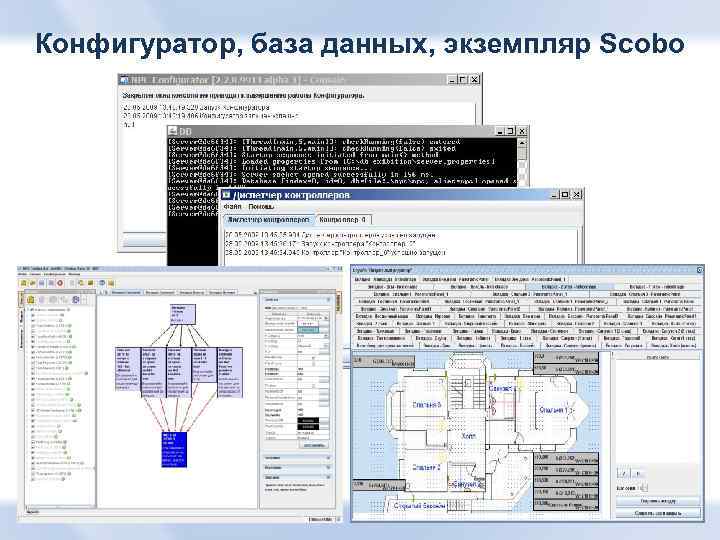Close the DB console window
Viewport: 720px width, 540px height.
point(522,131)
